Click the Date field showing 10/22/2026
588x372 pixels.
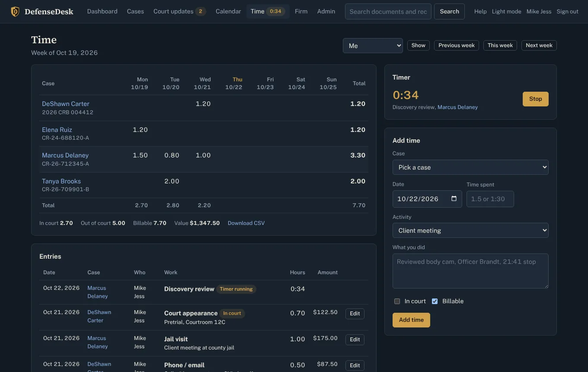[x=427, y=199]
